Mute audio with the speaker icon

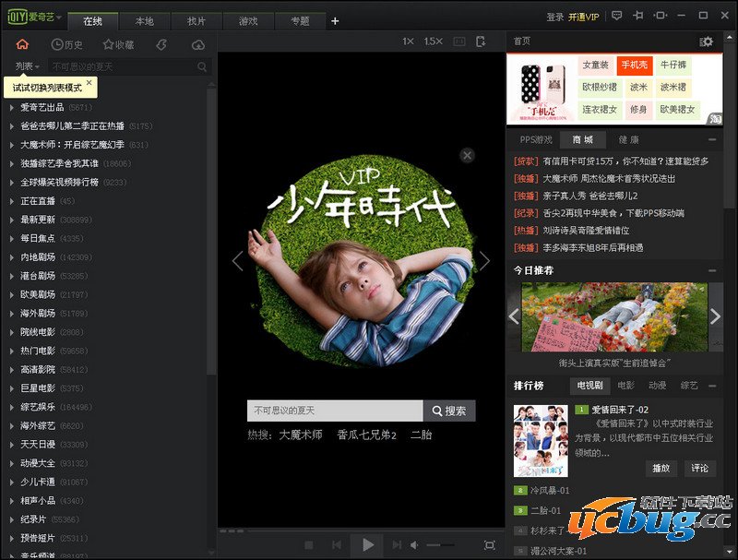(414, 545)
